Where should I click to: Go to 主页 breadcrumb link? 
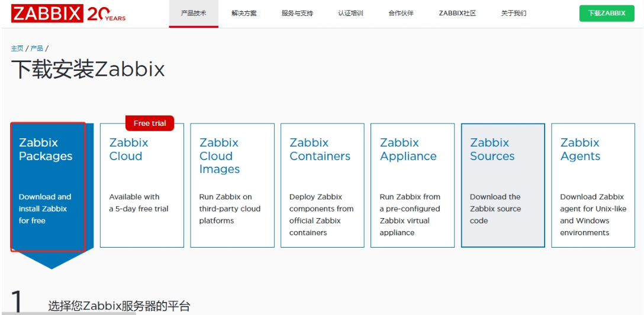(x=17, y=48)
